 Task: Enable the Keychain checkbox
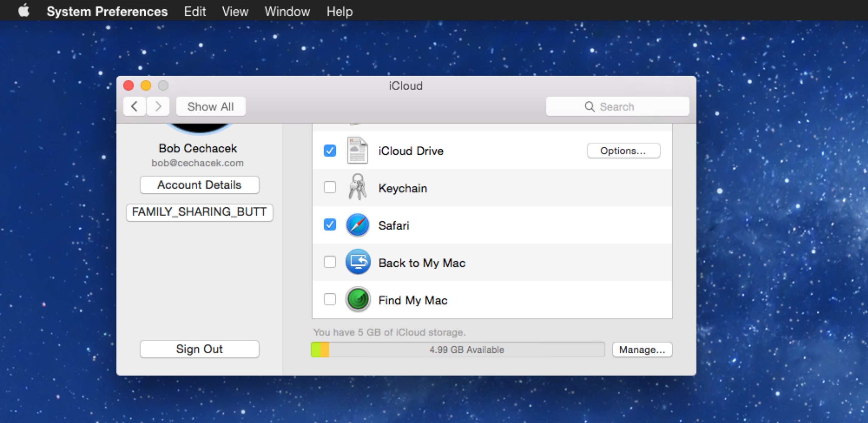click(329, 187)
